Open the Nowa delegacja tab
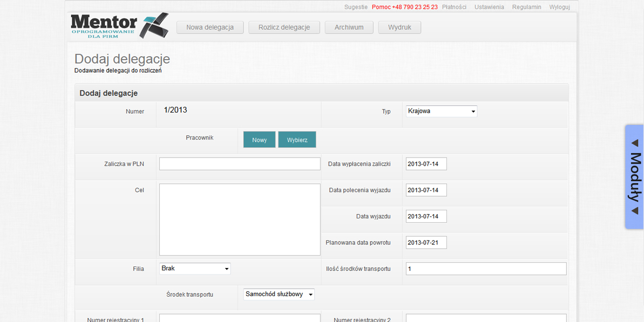644x322 pixels. [x=210, y=28]
